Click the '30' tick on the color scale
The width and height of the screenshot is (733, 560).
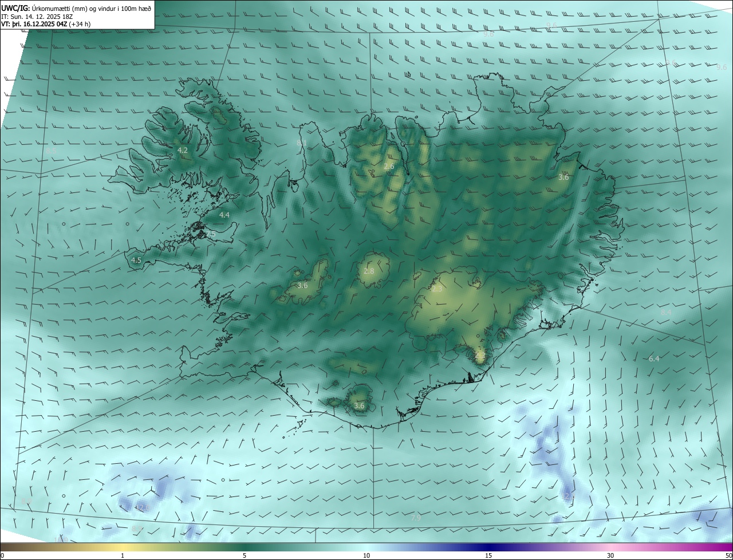coord(610,555)
